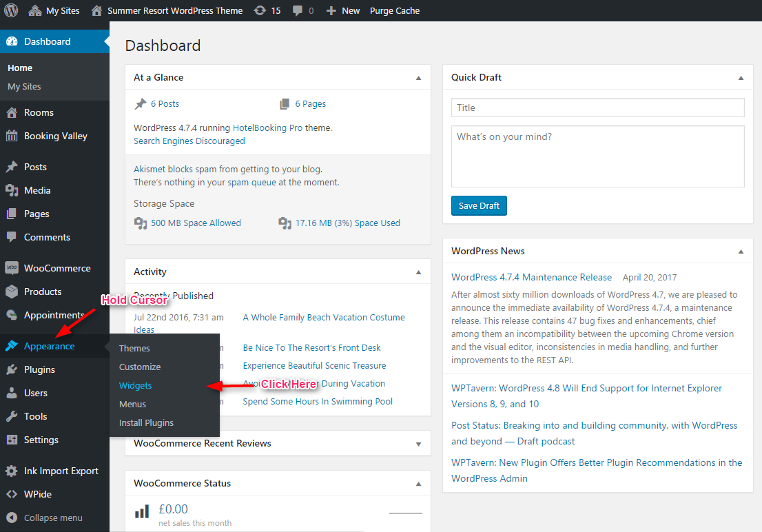The image size is (762, 532).
Task: Open the 6 Posts link
Action: coord(165,103)
